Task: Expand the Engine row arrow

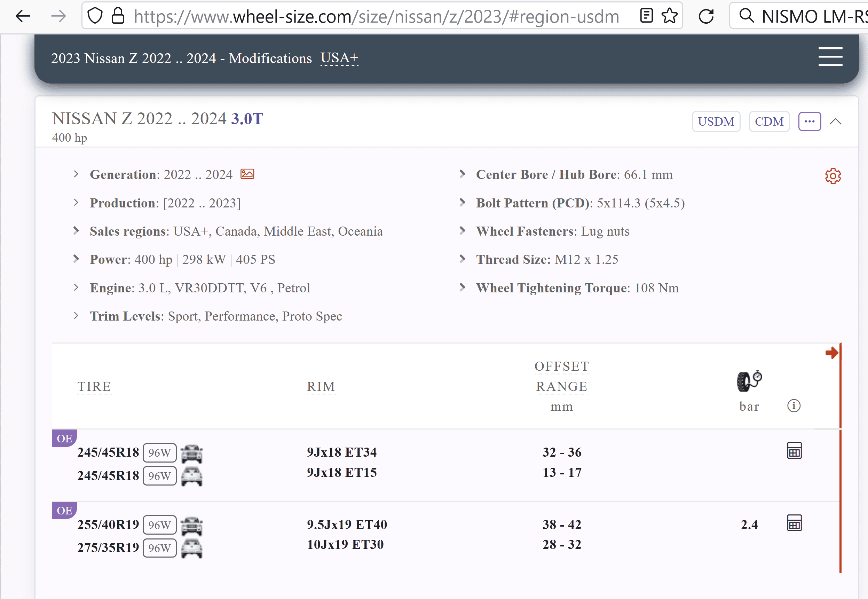Action: (x=76, y=287)
